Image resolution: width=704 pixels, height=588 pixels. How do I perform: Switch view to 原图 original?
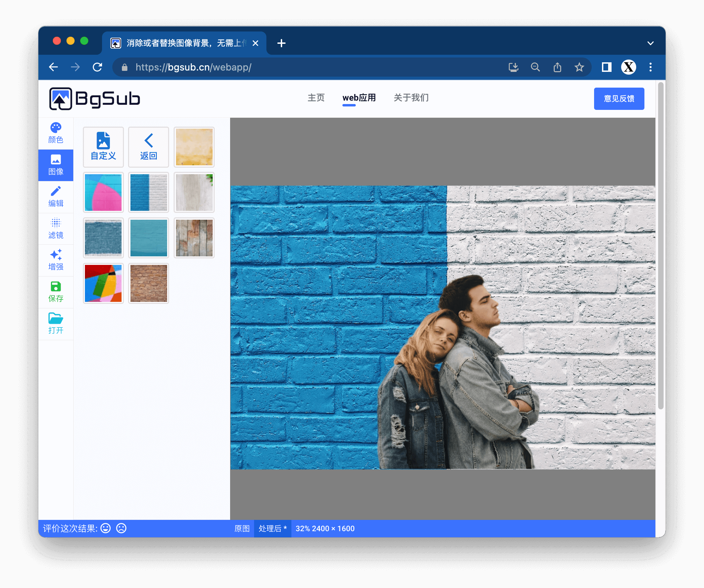pyautogui.click(x=242, y=528)
